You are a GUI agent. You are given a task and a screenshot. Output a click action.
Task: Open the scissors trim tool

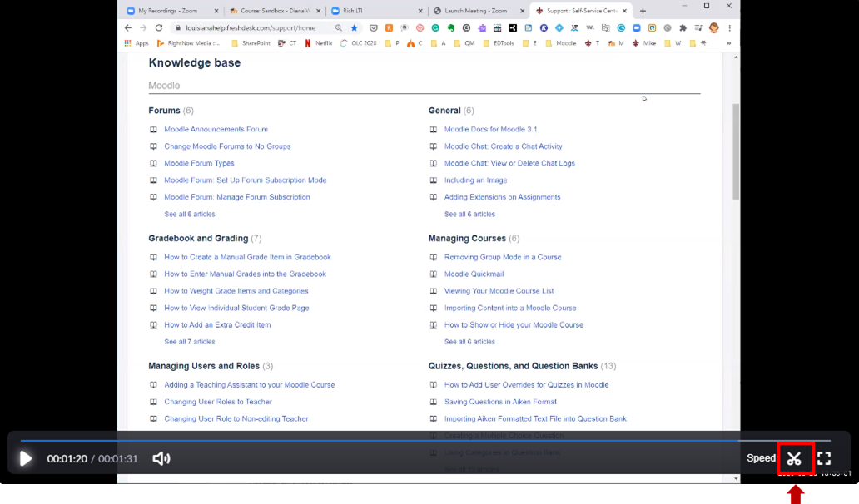[x=794, y=458]
